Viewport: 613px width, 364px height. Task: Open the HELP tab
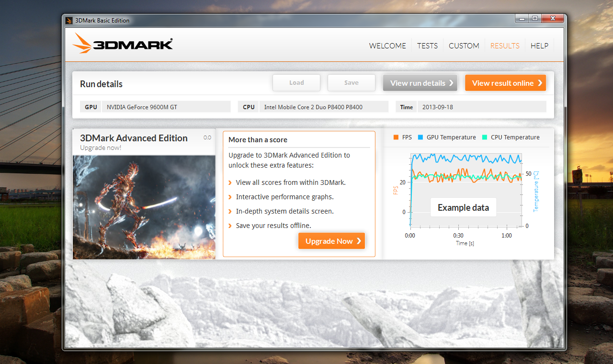tap(539, 46)
